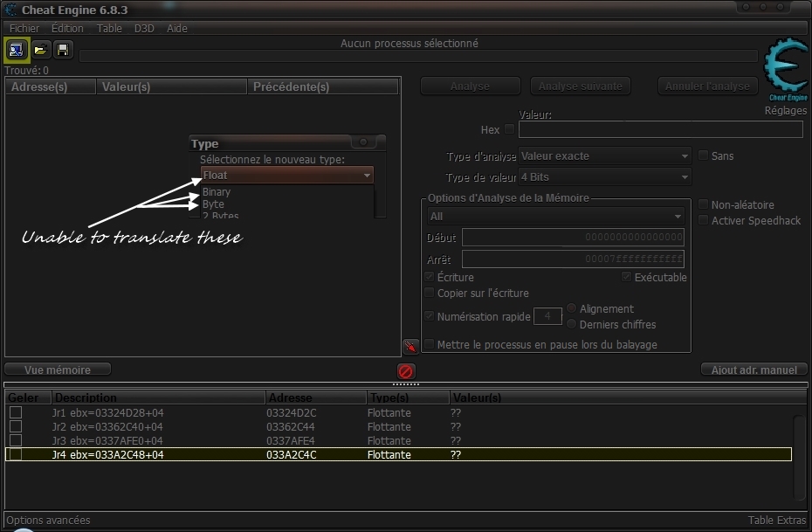Click the open table folder icon
The width and height of the screenshot is (812, 532).
[40, 50]
